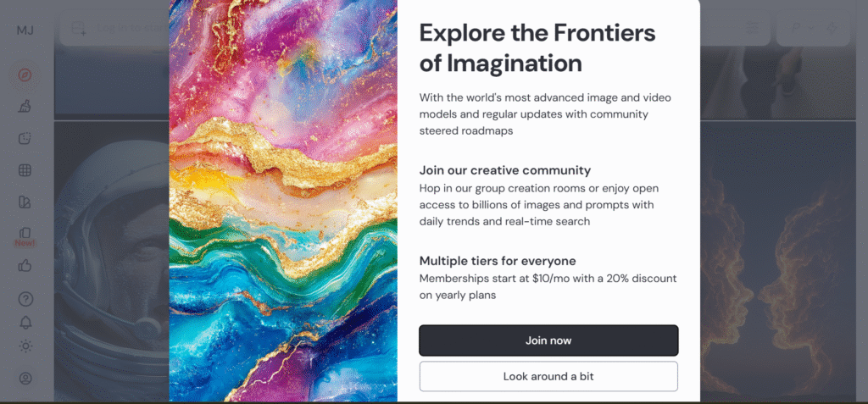The image size is (868, 404).
Task: Toggle light mode with the sun icon
Action: click(x=25, y=346)
